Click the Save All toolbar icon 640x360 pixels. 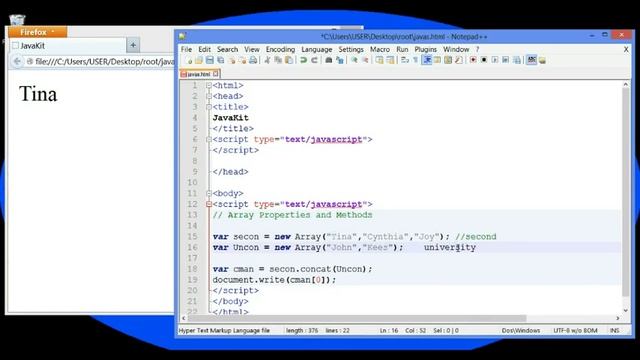[221, 60]
